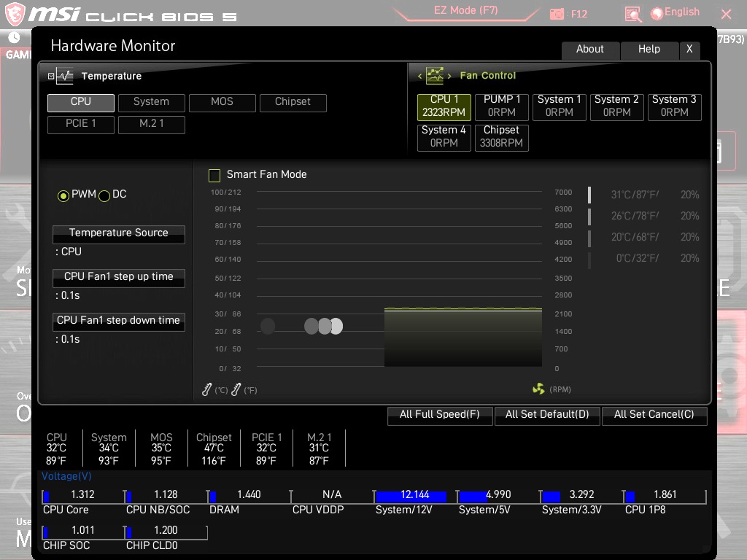Select the DC radio button

(104, 195)
